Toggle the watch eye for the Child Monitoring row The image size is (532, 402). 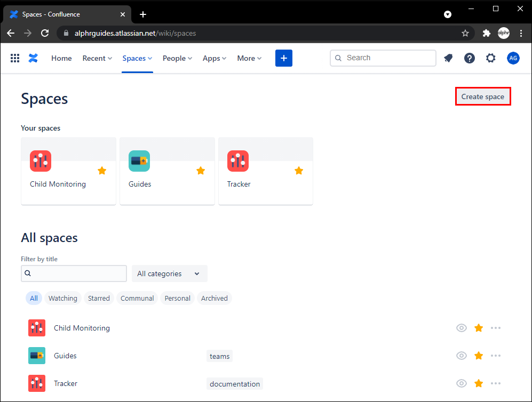462,328
